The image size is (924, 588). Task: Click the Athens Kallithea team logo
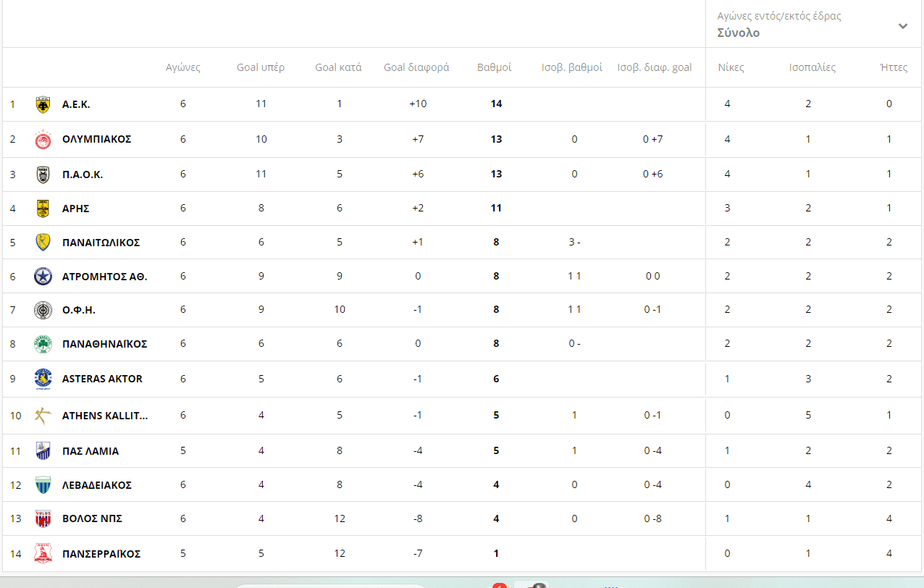tap(43, 416)
